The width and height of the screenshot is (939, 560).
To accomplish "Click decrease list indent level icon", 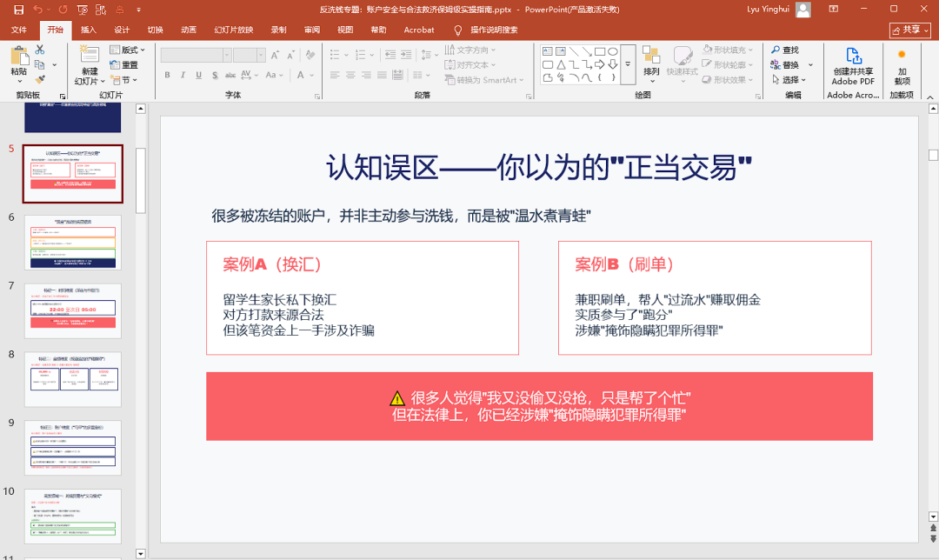I will (390, 55).
